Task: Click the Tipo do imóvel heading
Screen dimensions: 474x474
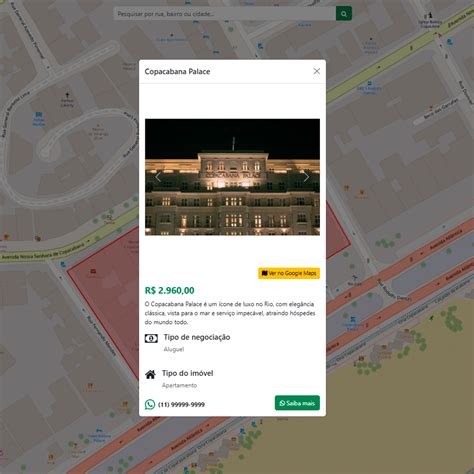Action: coord(188,373)
